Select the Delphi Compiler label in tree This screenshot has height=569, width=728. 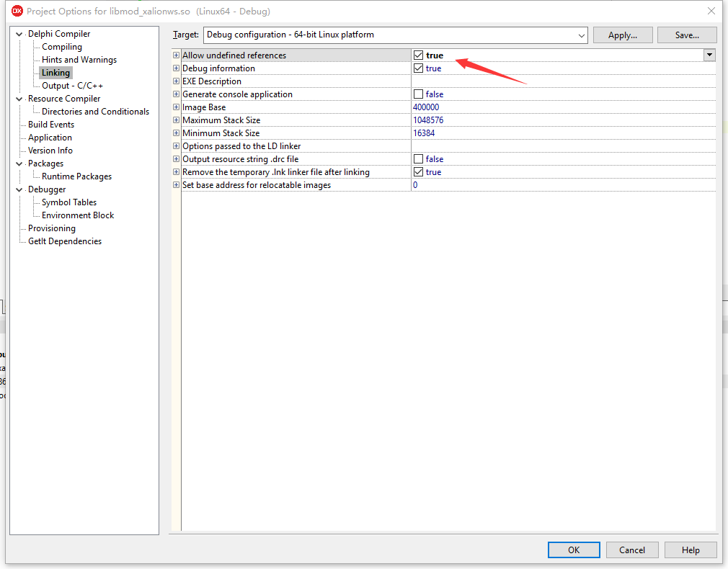click(59, 34)
